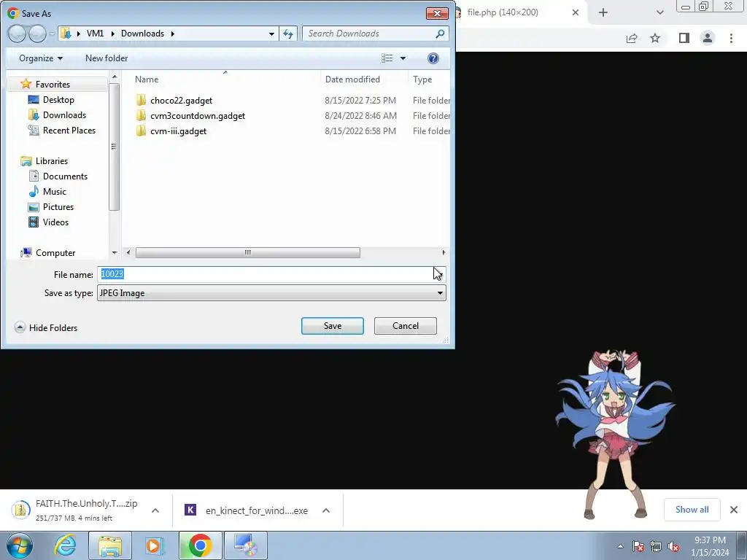
Task: Open Internet Explorer from the taskbar
Action: click(x=65, y=545)
